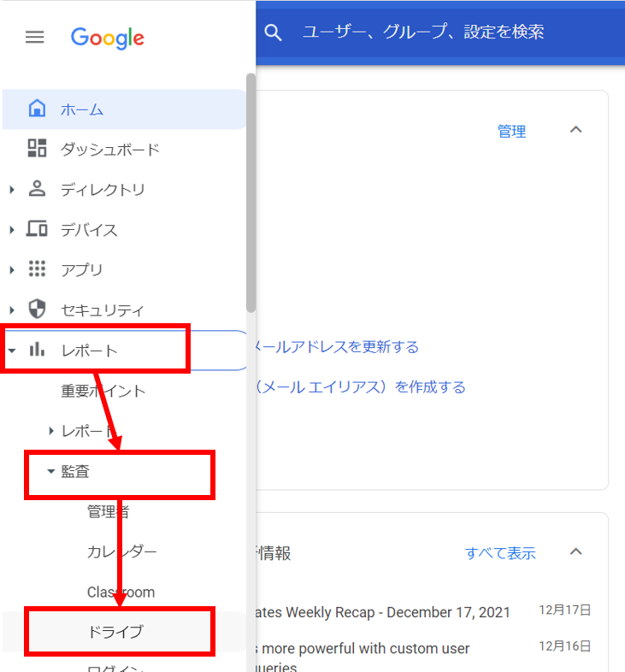Click the home icon beside ホーム
Screen dimensions: 625x672
37,108
